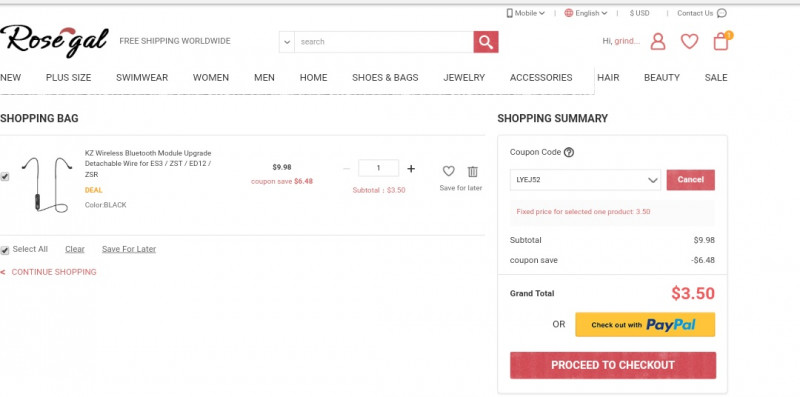
Task: Click the DEAL label on the item
Action: click(x=93, y=190)
